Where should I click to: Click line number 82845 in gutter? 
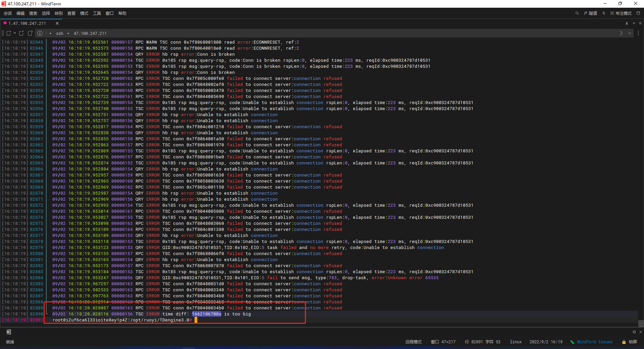[37, 42]
